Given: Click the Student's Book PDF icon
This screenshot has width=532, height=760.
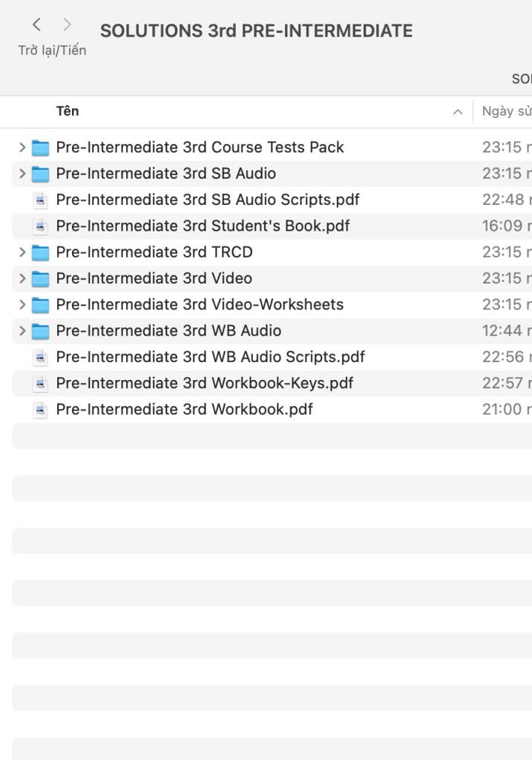Looking at the screenshot, I should point(41,226).
